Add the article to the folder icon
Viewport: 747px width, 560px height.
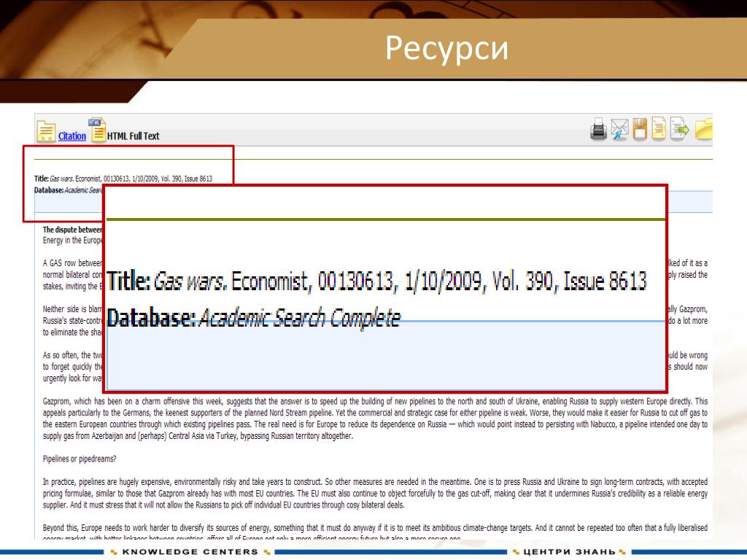click(x=704, y=130)
